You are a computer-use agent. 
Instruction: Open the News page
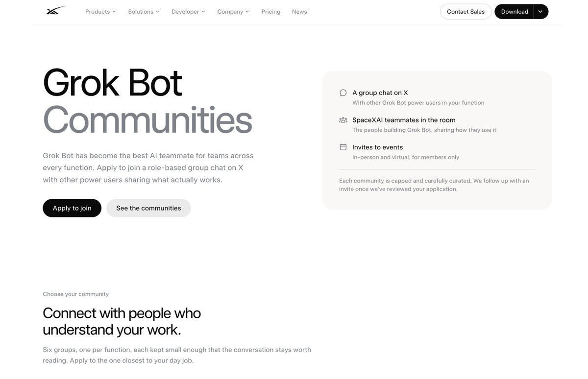coord(299,11)
